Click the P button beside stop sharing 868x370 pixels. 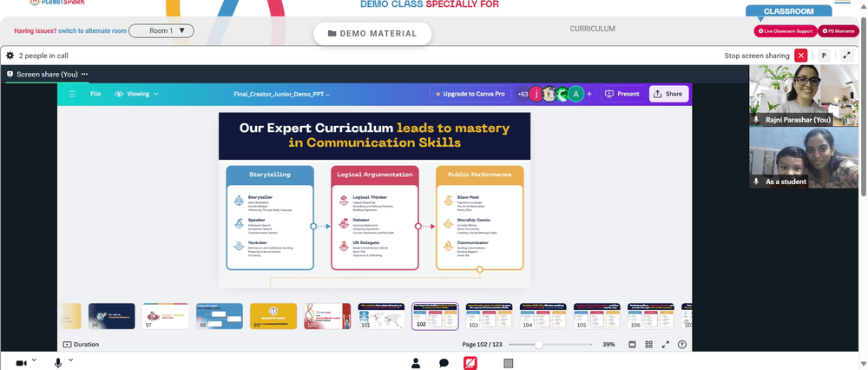pos(824,56)
